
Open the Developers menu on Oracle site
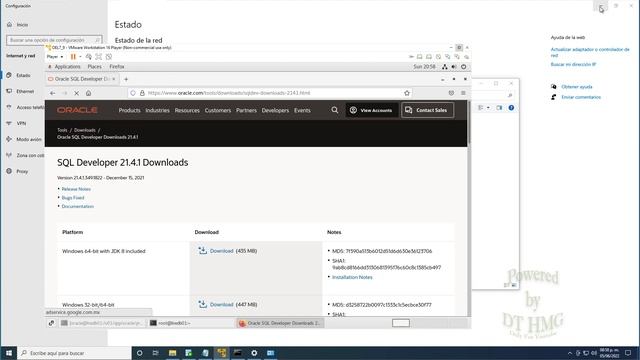[x=275, y=110]
